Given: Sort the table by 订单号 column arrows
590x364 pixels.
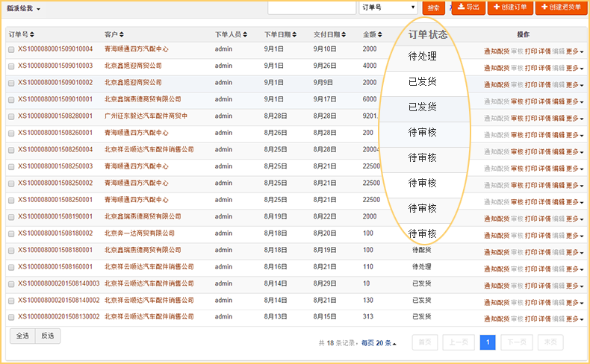Looking at the screenshot, I should point(31,35).
